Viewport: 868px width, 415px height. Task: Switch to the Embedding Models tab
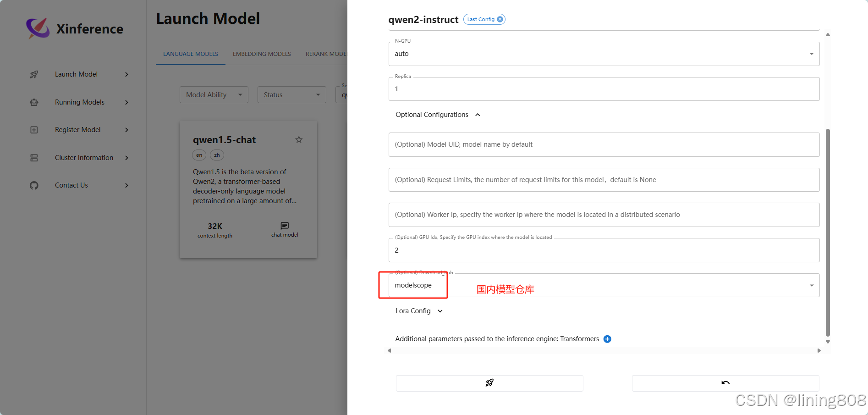tap(262, 54)
